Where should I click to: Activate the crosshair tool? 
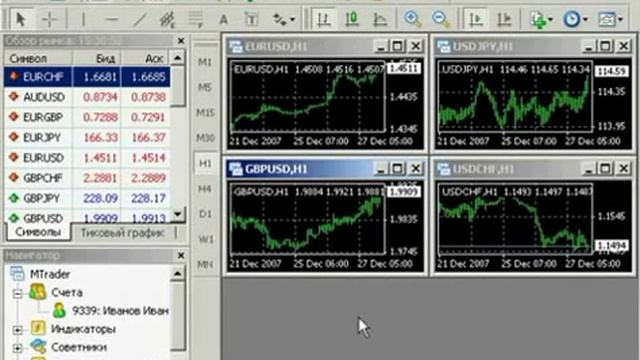(x=49, y=19)
